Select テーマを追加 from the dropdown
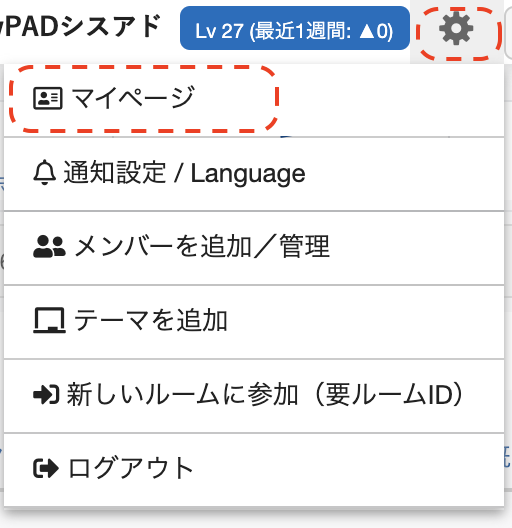The image size is (512, 528). [x=254, y=322]
